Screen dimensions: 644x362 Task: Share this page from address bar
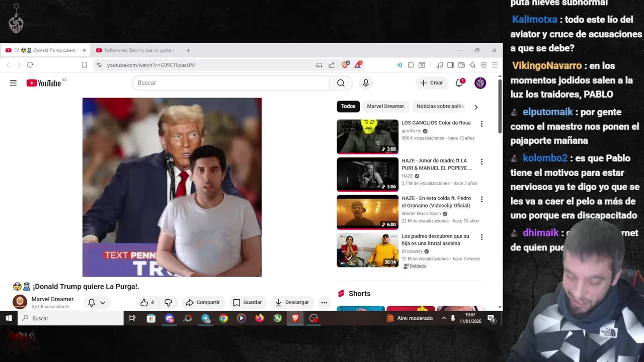click(332, 65)
